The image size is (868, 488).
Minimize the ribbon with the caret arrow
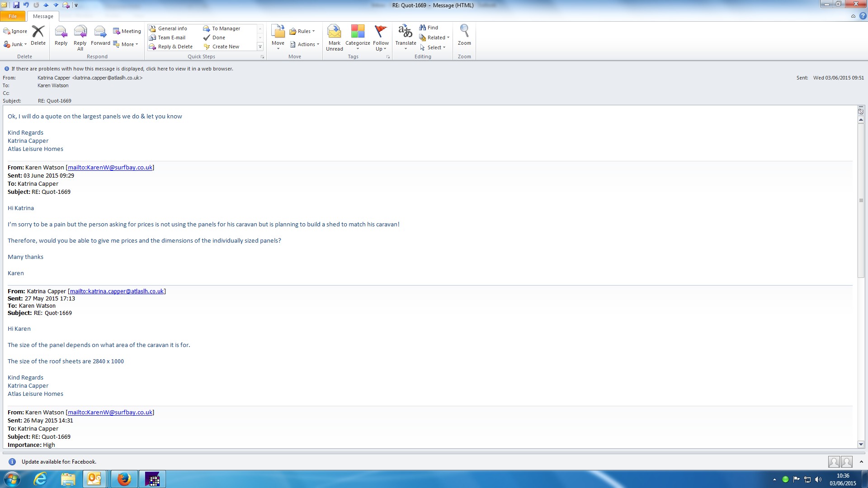point(853,16)
